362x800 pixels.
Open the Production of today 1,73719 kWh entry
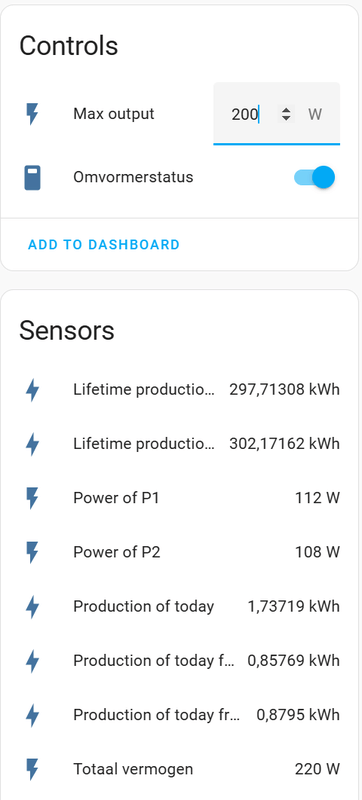coord(181,607)
